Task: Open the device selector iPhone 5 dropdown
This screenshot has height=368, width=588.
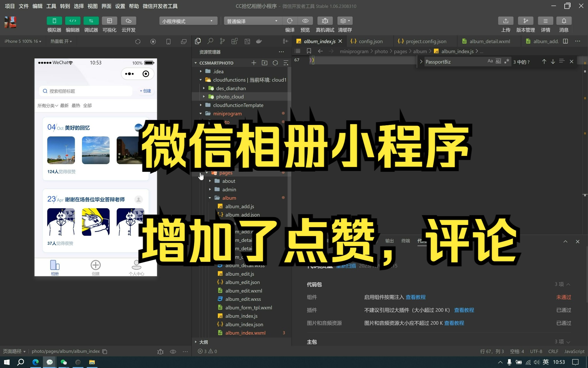Action: coord(23,41)
